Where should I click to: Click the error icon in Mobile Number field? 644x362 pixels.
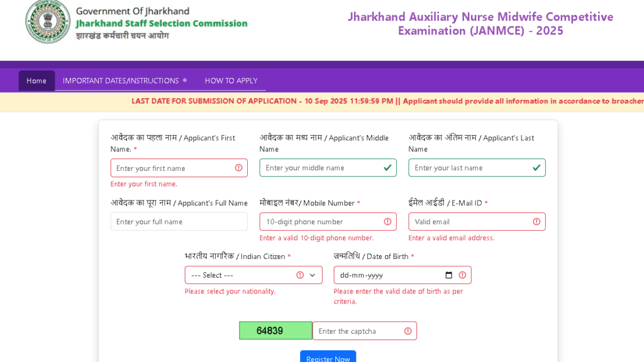387,222
